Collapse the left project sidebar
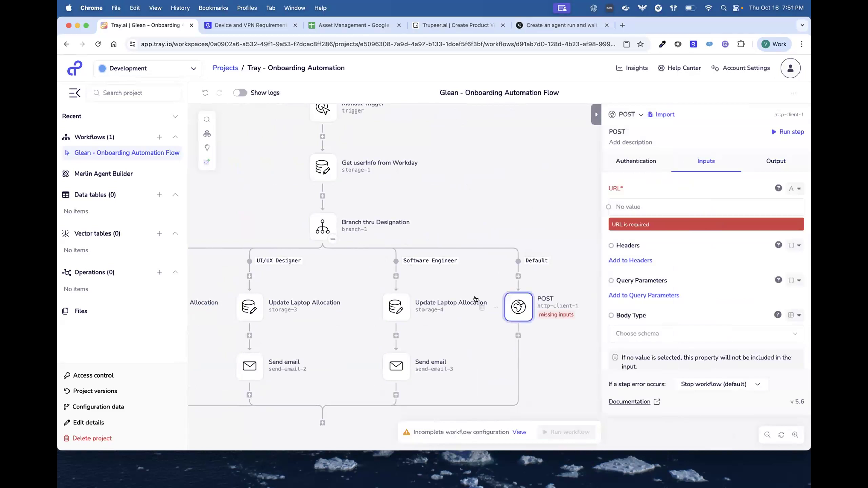Image resolution: width=868 pixels, height=488 pixels. tap(75, 93)
